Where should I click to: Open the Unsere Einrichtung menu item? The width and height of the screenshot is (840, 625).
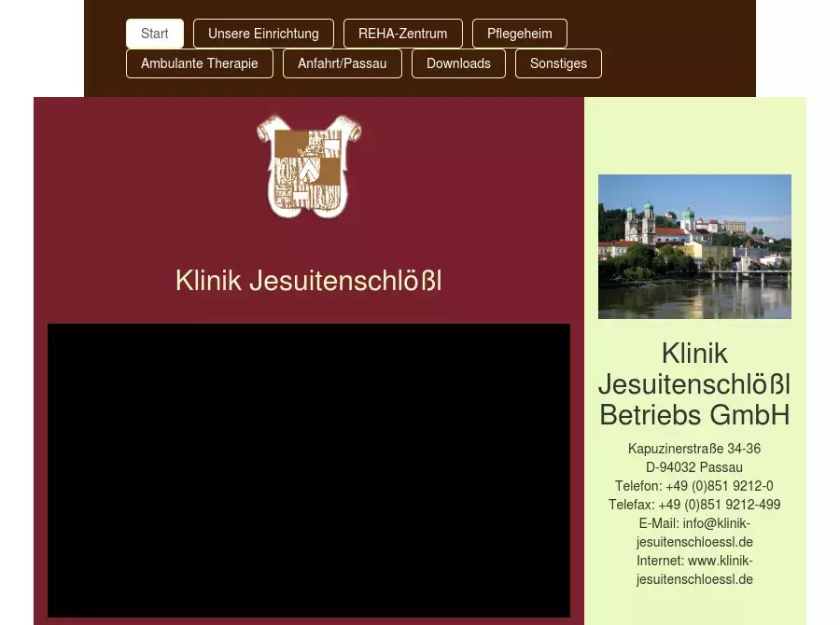[263, 34]
